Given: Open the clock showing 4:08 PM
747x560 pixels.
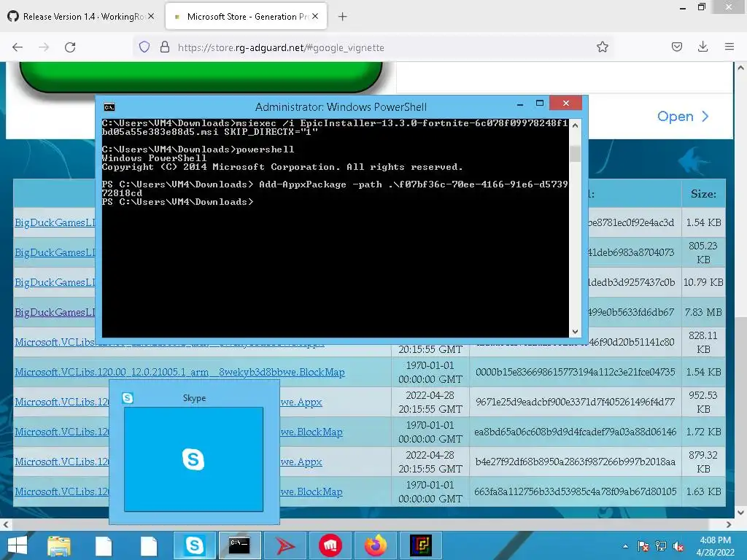Looking at the screenshot, I should pyautogui.click(x=715, y=546).
